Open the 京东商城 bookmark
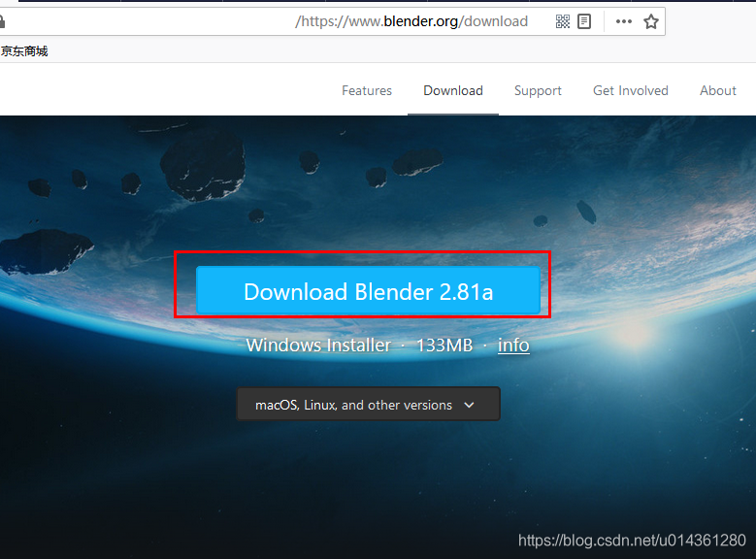Screen dimensions: 756x559 (x=24, y=51)
